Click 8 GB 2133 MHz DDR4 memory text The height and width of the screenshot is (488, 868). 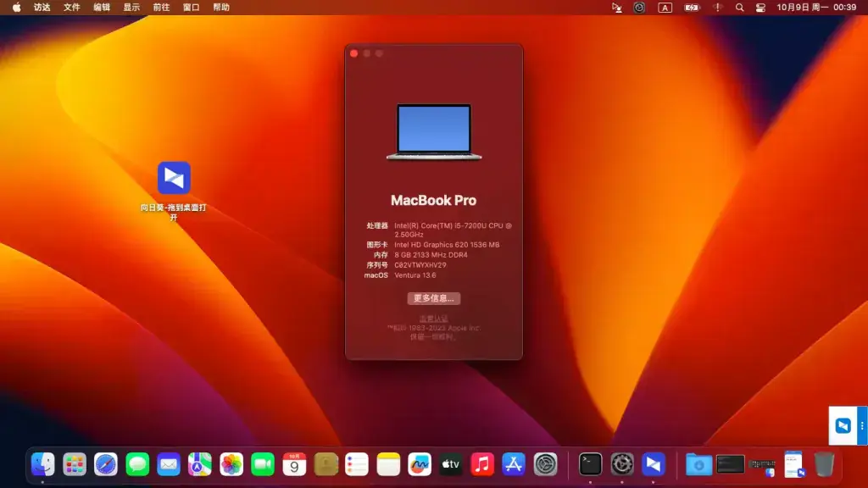[431, 255]
